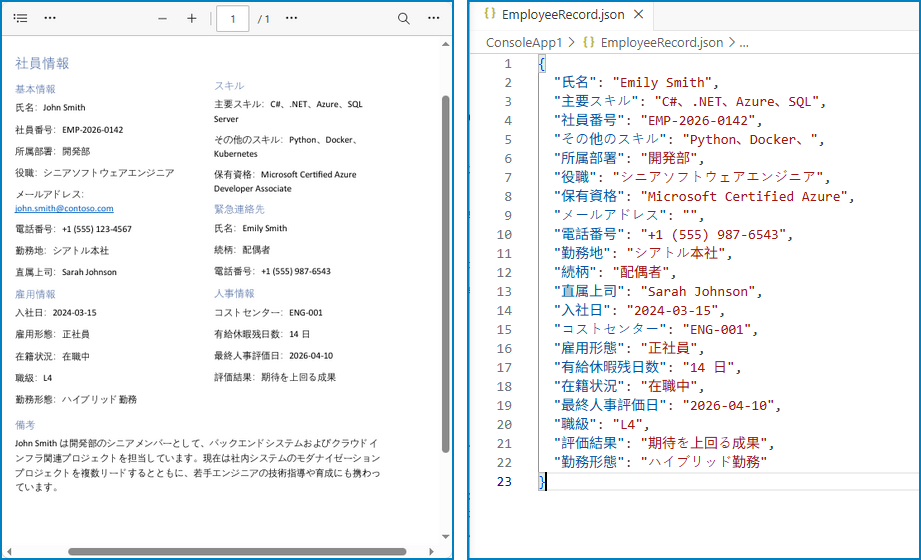Open the ellipsis menu after page count
921x560 pixels.
click(x=291, y=18)
